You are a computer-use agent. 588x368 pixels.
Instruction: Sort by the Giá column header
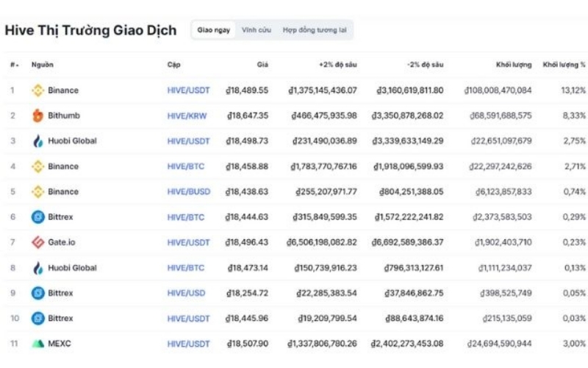262,65
